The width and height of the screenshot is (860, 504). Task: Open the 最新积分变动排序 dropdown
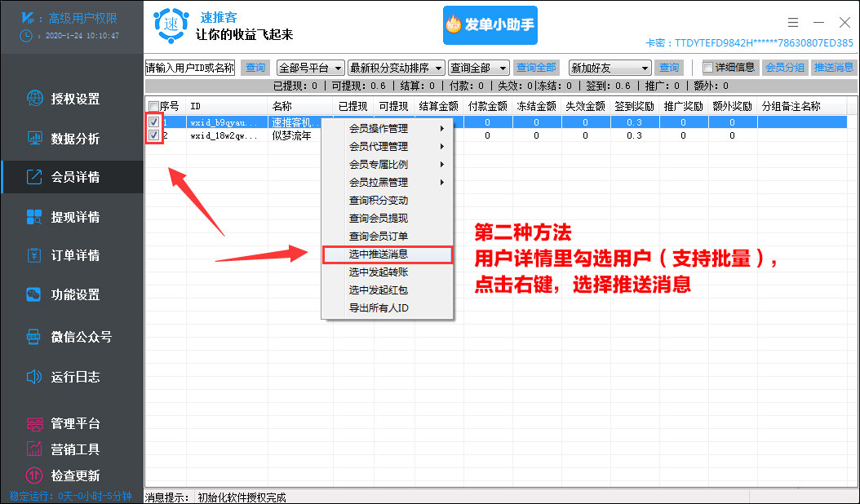(x=398, y=67)
